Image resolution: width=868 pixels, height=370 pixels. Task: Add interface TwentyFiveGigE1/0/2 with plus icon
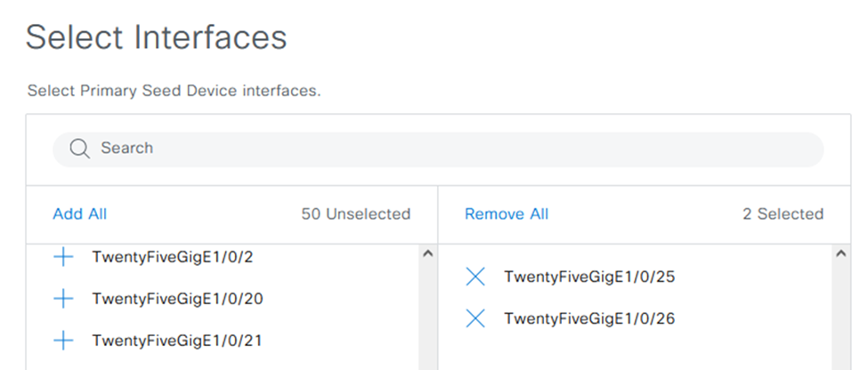63,257
